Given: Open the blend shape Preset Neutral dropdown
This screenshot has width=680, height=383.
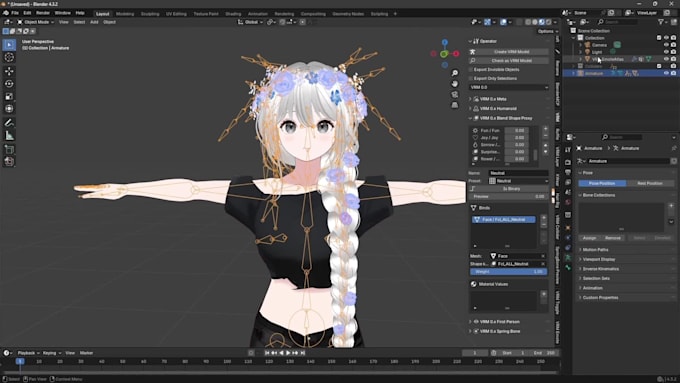Looking at the screenshot, I should [x=519, y=181].
